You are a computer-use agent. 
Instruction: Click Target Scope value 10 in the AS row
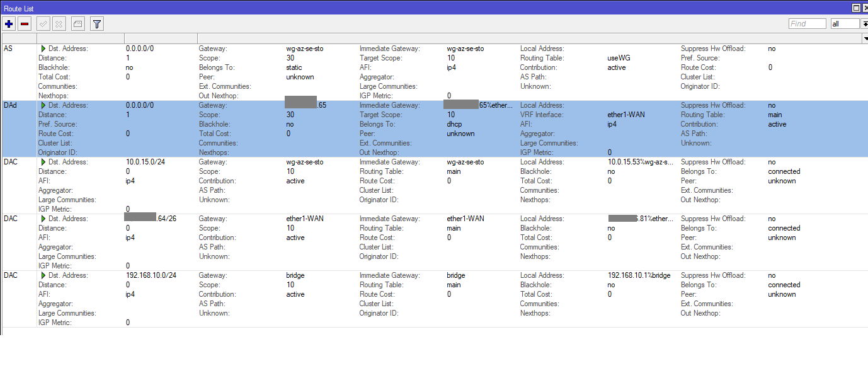coord(451,58)
